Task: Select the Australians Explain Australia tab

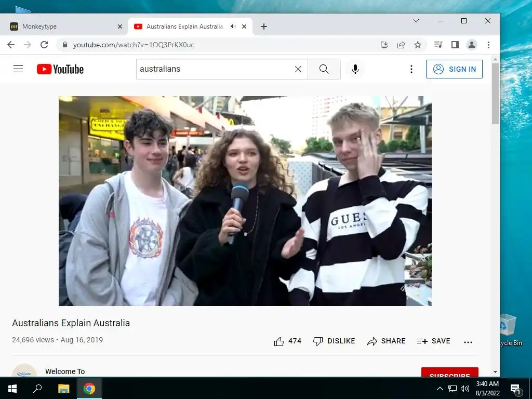Action: pyautogui.click(x=184, y=26)
